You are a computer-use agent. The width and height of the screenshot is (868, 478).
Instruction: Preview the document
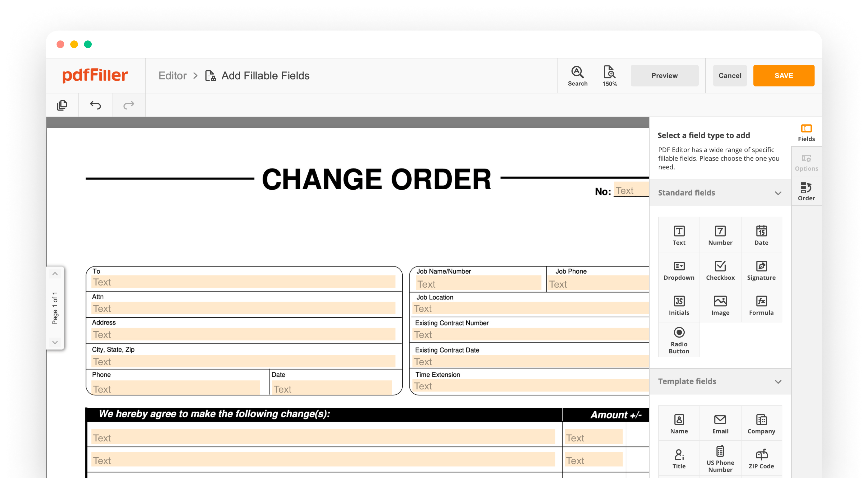point(664,75)
